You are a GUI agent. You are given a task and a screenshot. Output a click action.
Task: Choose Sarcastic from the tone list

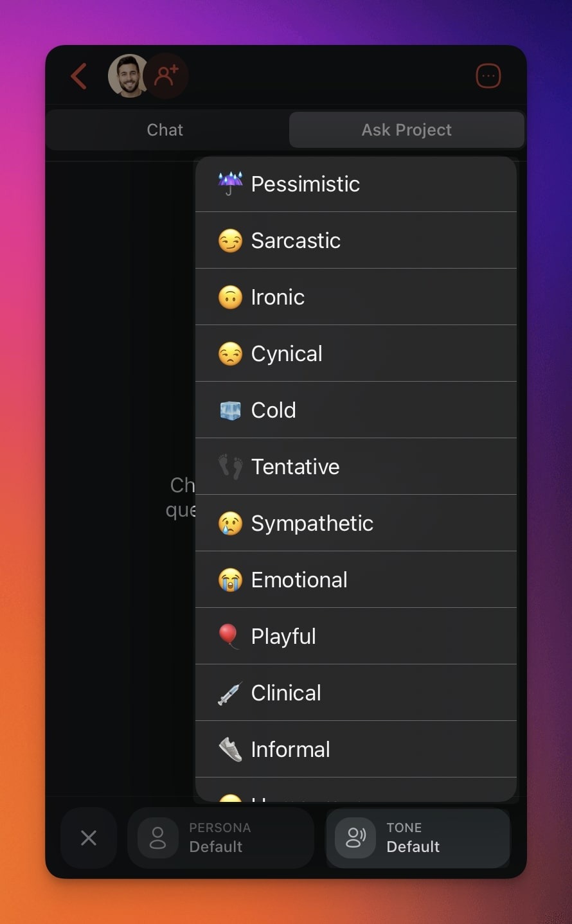355,240
